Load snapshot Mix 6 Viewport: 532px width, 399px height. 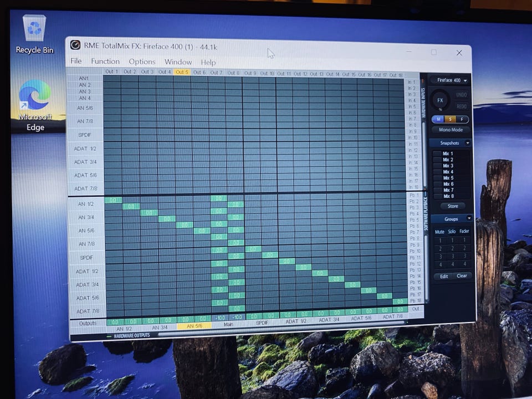click(x=448, y=184)
